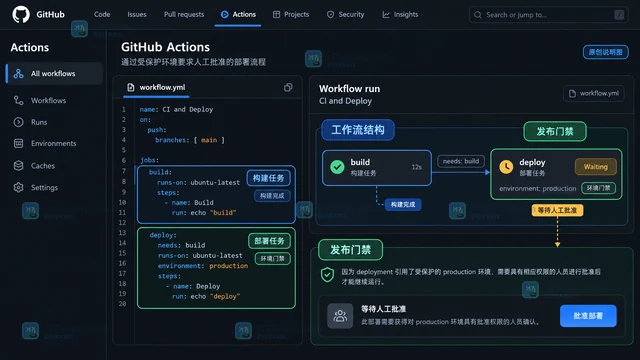640x360 pixels.
Task: Click code line branches: [ main ]
Action: pyautogui.click(x=190, y=140)
